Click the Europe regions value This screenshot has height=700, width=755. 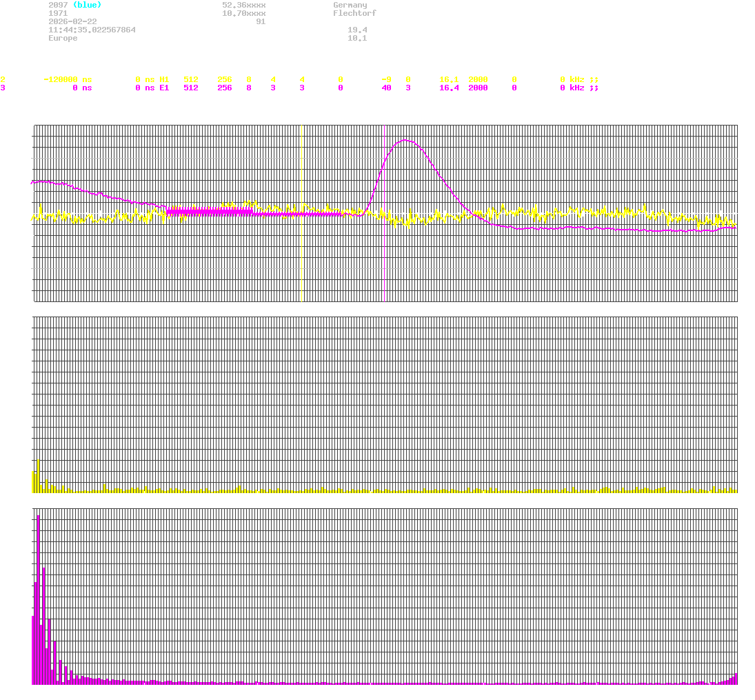tap(62, 37)
